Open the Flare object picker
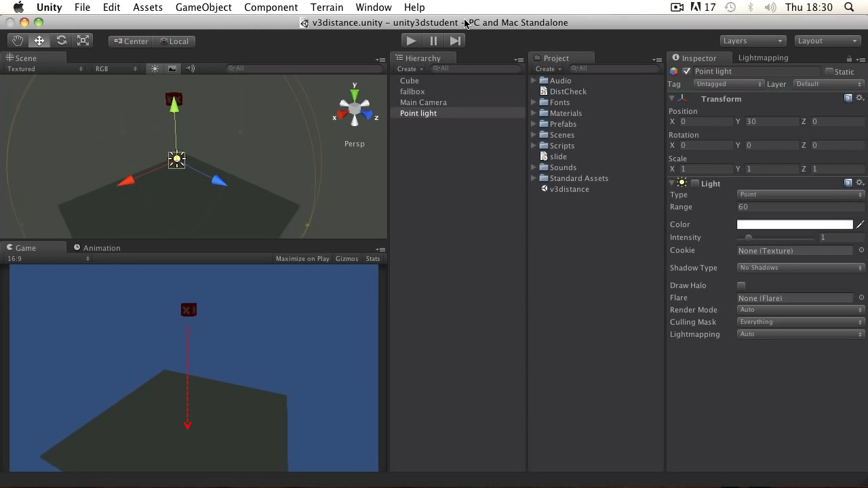 click(x=861, y=298)
